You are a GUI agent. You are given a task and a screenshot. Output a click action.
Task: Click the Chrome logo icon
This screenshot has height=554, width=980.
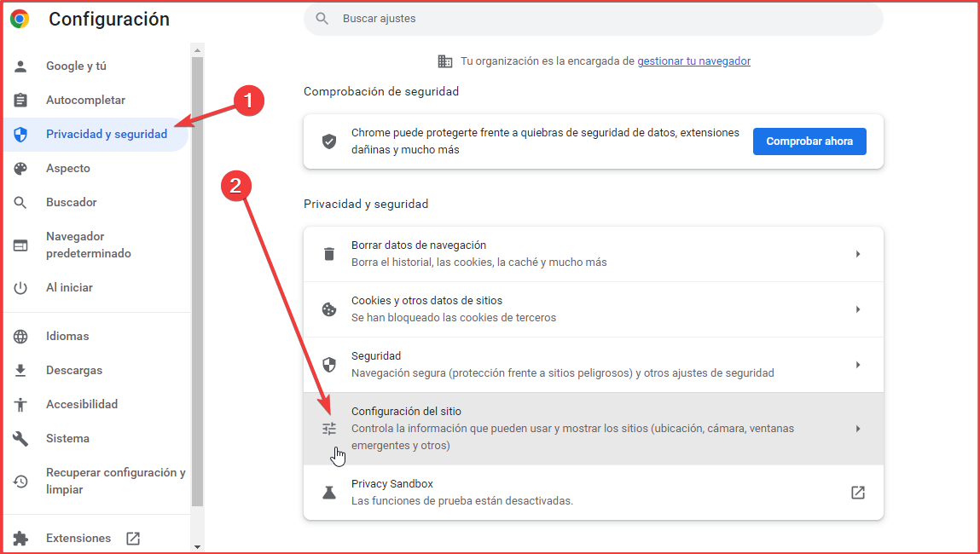pos(20,19)
